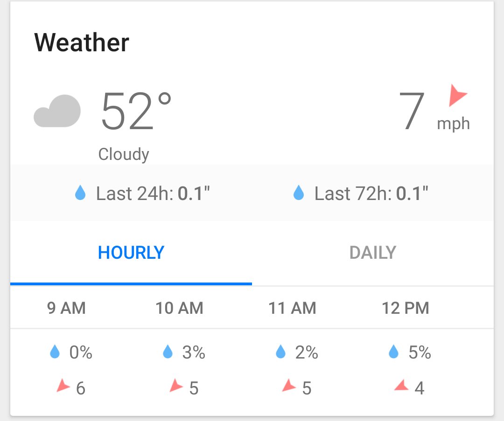Click the large wind direction arrow
The width and height of the screenshot is (504, 421).
pyautogui.click(x=457, y=96)
